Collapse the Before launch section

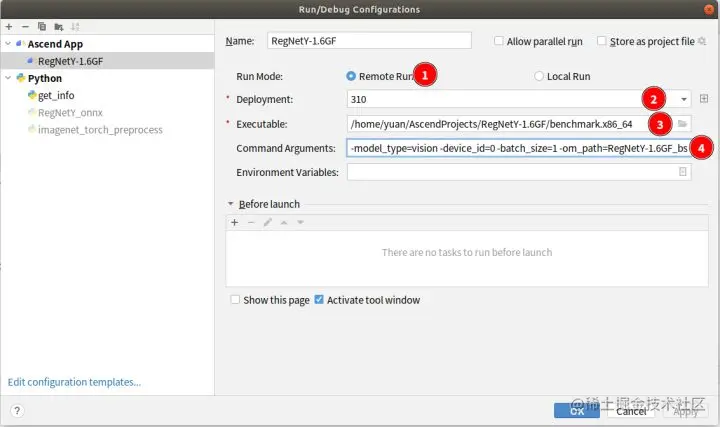click(231, 203)
